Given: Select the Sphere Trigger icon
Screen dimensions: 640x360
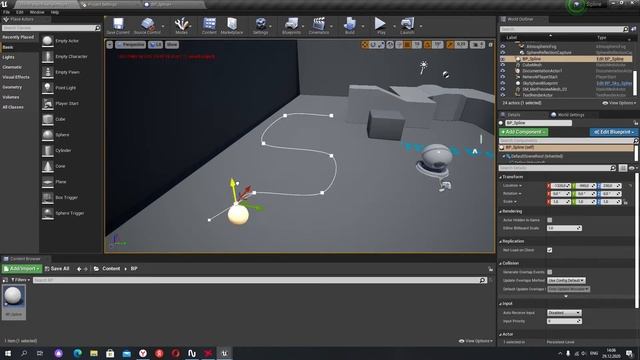Looking at the screenshot, I should pos(48,213).
